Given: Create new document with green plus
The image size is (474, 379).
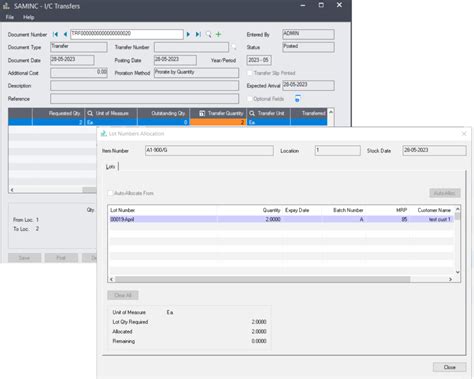Looking at the screenshot, I should coord(219,34).
